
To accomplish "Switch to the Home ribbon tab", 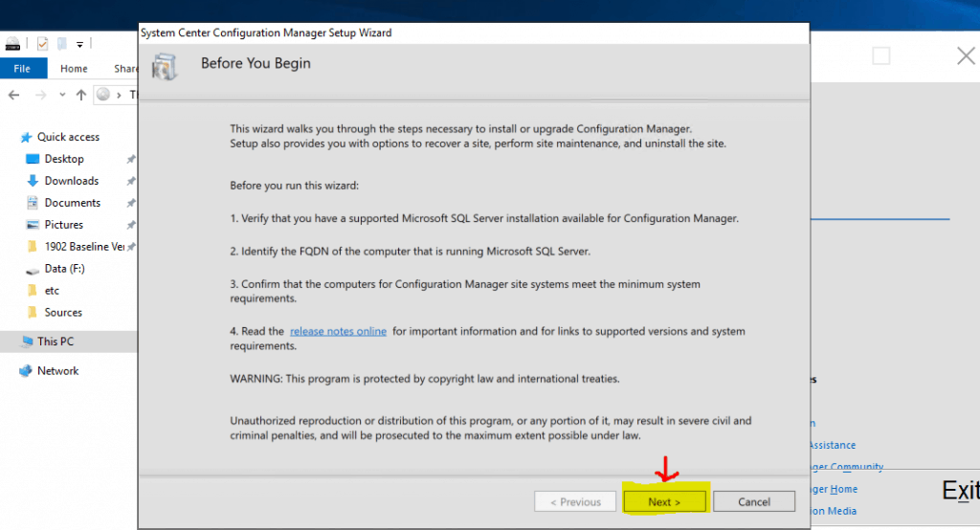I will 74,68.
